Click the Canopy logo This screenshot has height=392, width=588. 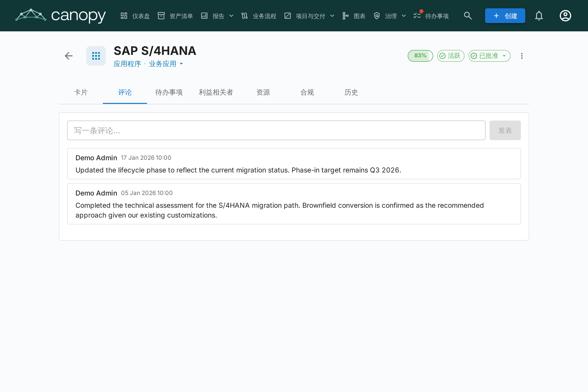click(61, 15)
